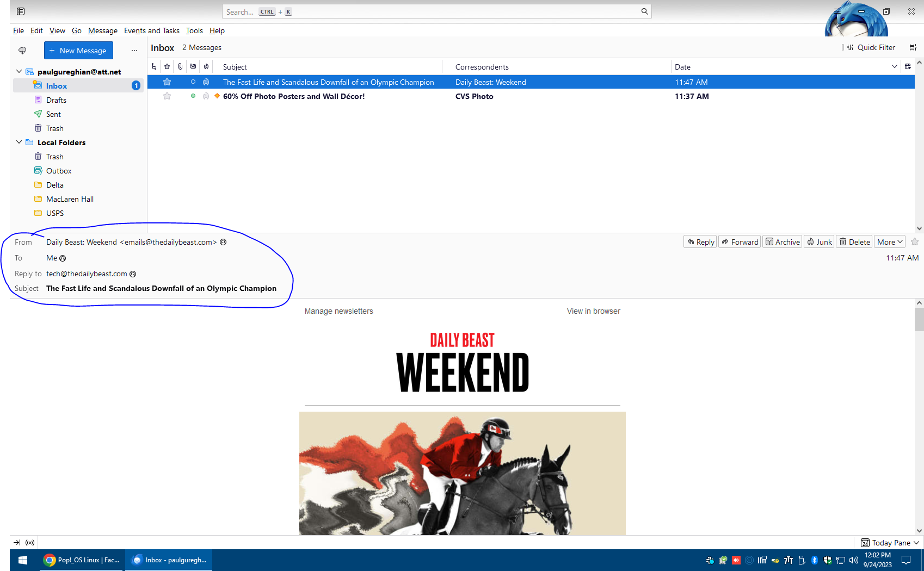
Task: Archive the selected message
Action: pos(782,242)
